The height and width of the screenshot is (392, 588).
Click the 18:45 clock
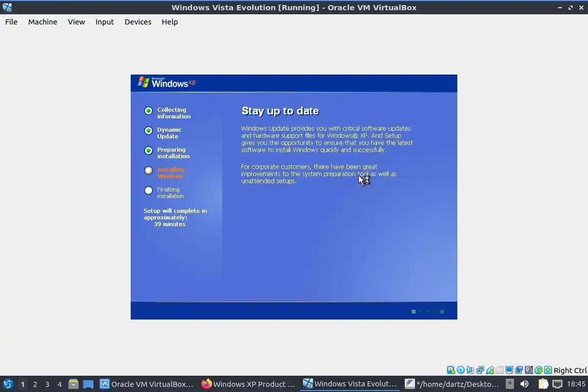point(576,384)
